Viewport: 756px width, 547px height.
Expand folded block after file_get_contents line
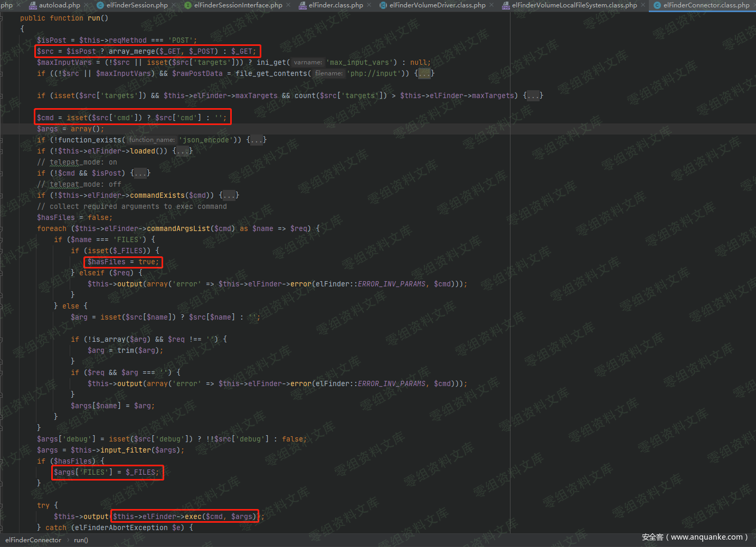(x=424, y=74)
